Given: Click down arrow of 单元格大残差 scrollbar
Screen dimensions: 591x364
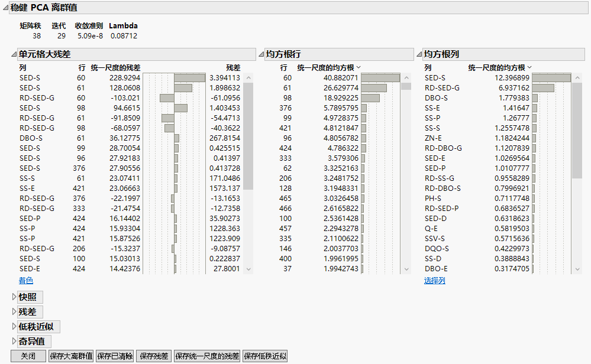Looking at the screenshot, I should point(248,269).
